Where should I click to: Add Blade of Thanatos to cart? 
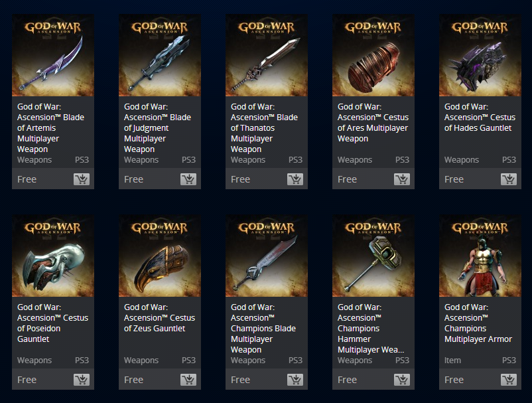click(295, 179)
